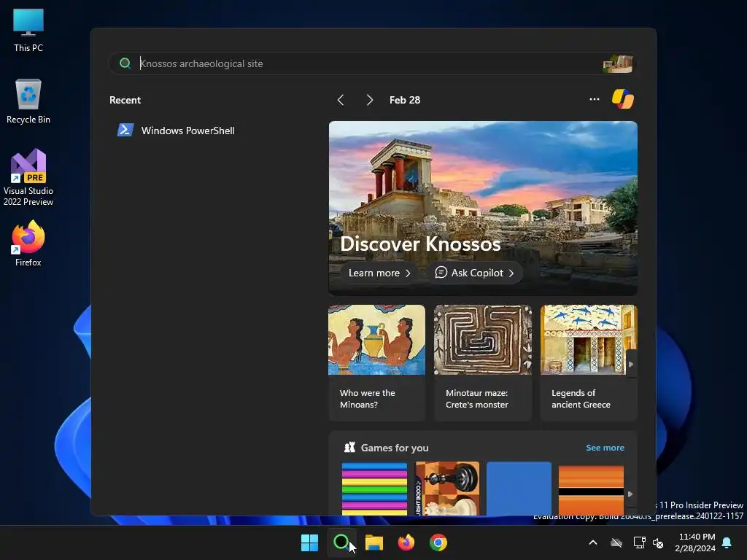Viewport: 747px width, 560px height.
Task: Go to previous day's search highlight
Action: pyautogui.click(x=340, y=100)
